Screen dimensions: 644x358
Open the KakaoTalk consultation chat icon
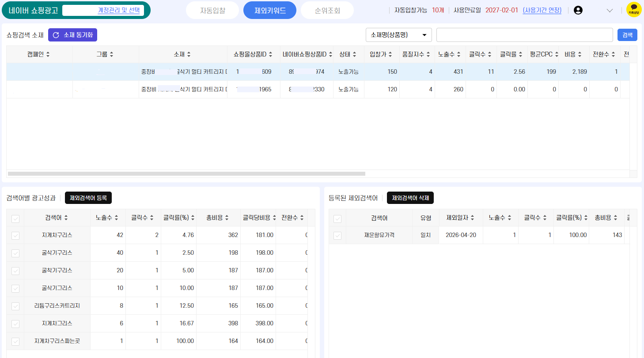(x=634, y=10)
